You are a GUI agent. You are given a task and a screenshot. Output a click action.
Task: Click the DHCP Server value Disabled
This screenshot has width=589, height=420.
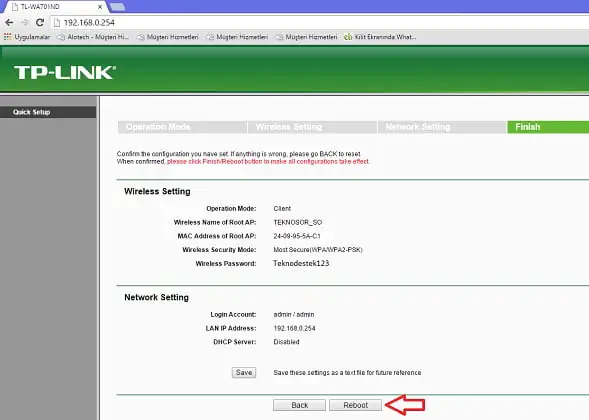point(286,342)
